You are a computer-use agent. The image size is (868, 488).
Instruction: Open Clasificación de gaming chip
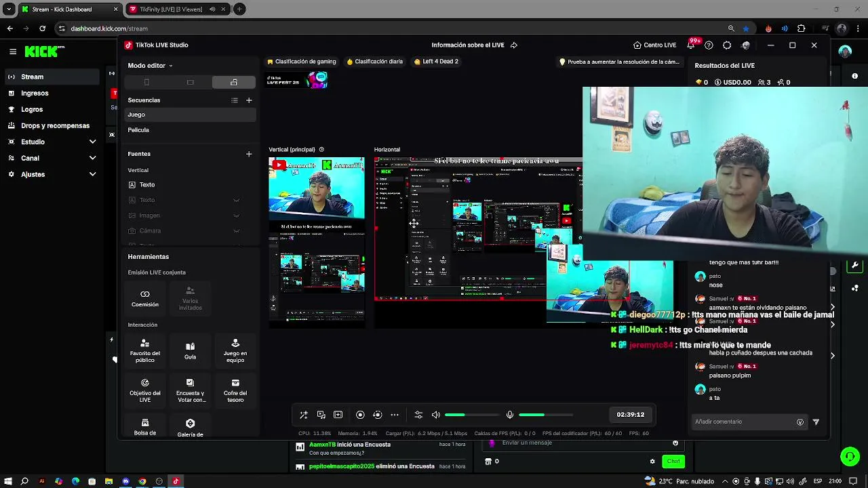tap(302, 62)
